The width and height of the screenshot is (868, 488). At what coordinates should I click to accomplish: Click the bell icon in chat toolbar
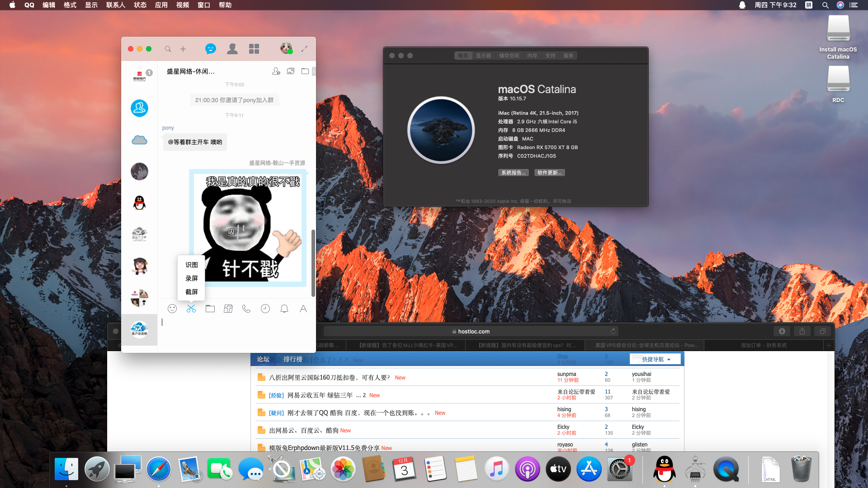(284, 309)
